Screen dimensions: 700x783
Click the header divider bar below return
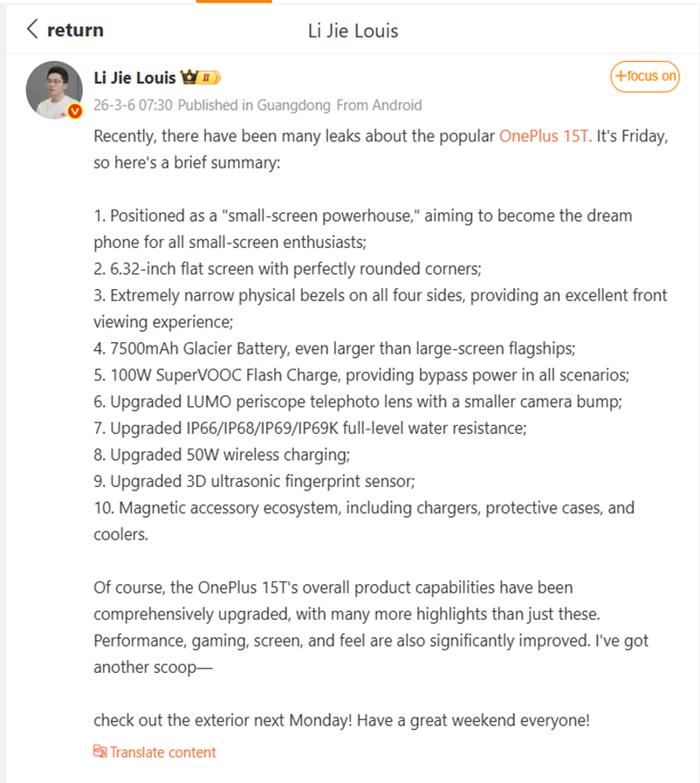click(x=350, y=54)
